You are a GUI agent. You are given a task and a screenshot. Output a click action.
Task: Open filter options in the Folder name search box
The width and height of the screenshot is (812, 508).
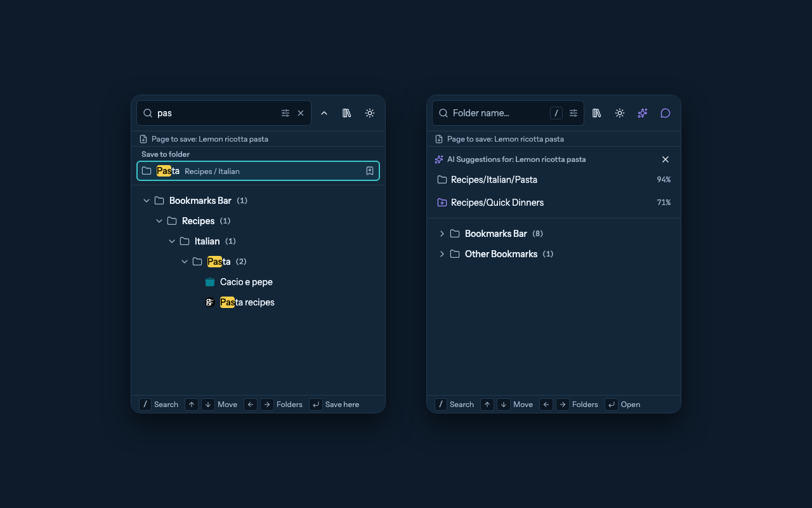pyautogui.click(x=573, y=113)
